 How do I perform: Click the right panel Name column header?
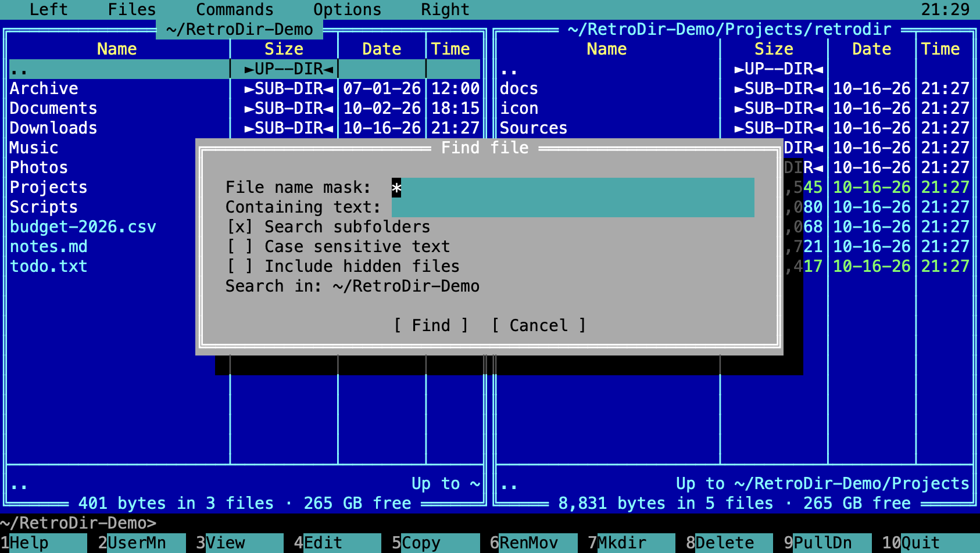607,49
